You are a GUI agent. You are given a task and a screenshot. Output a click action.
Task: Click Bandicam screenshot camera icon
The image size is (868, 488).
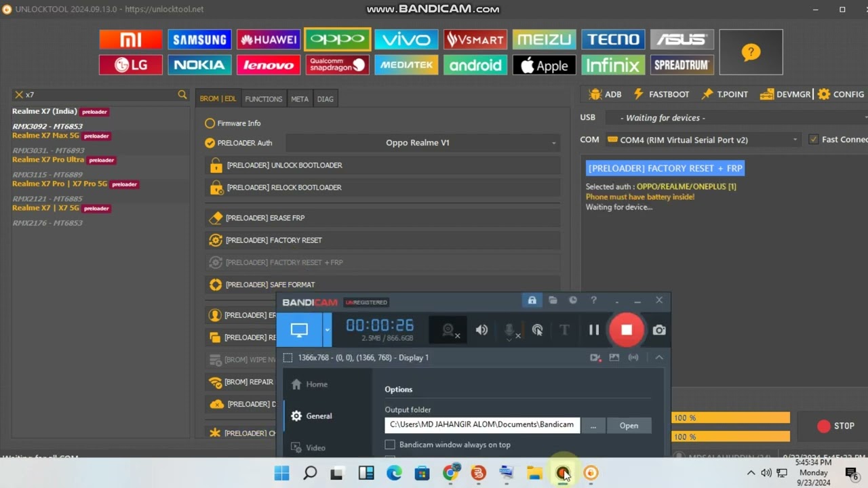click(659, 330)
